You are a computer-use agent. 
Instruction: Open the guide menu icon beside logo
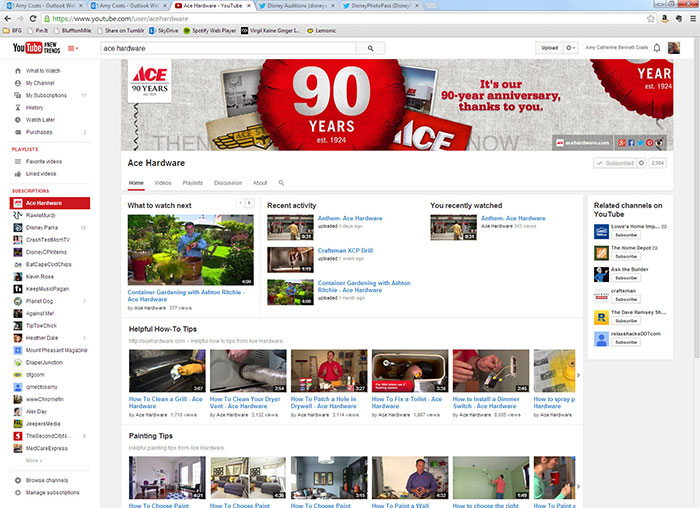point(73,48)
